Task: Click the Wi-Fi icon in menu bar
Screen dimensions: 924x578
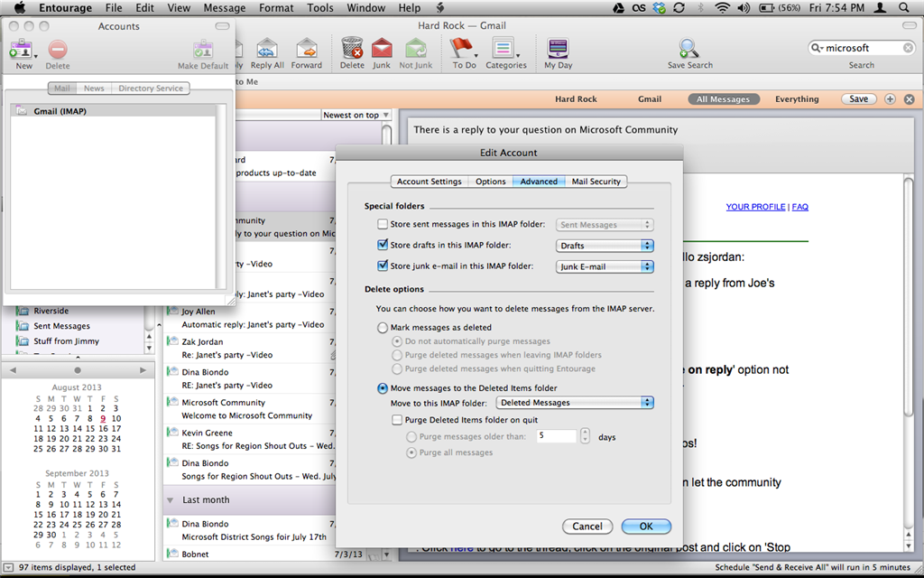Action: tap(722, 7)
